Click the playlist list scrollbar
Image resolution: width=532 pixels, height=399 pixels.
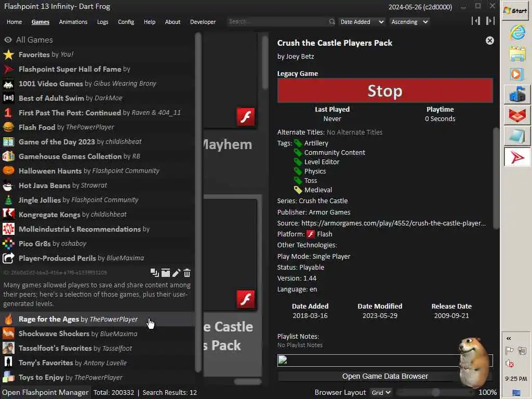pos(198,202)
